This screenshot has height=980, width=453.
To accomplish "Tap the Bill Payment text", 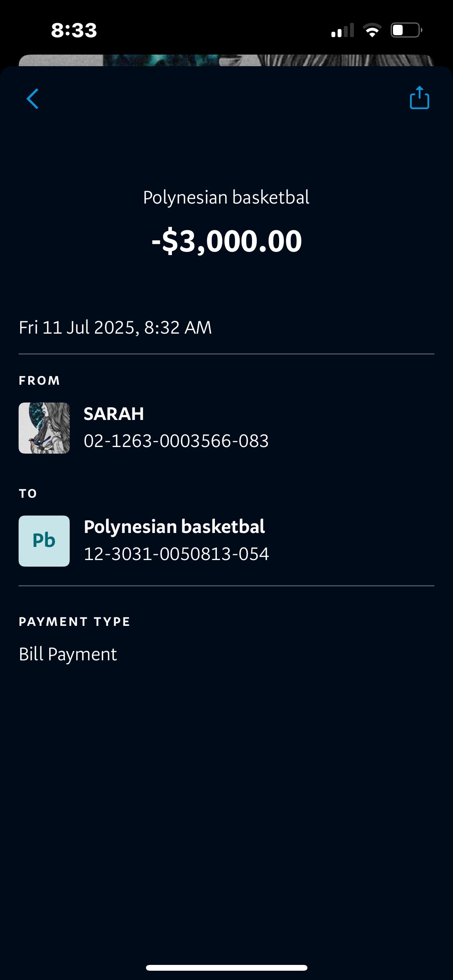I will click(68, 654).
